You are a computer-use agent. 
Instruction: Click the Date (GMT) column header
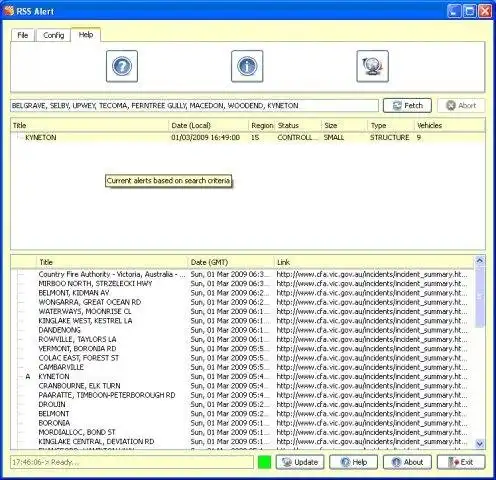click(x=231, y=262)
